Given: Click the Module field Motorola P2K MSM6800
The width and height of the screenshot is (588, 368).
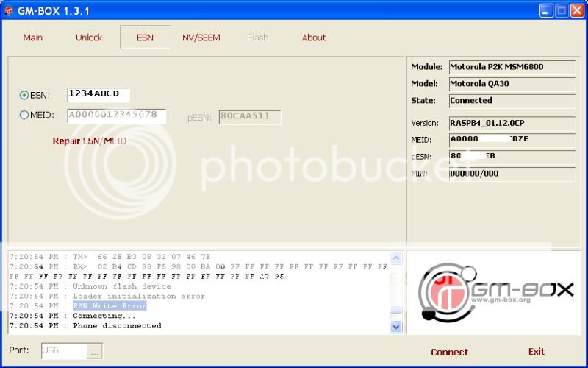Looking at the screenshot, I should pyautogui.click(x=512, y=68).
